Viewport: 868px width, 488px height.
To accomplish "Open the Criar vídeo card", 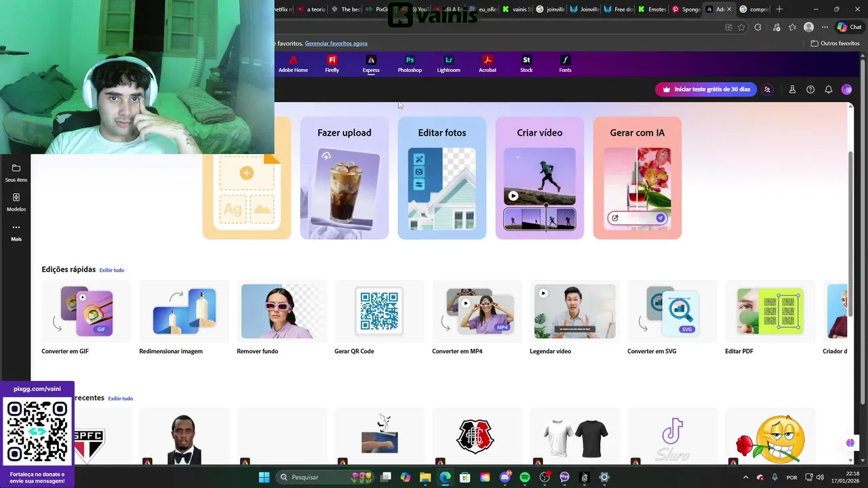I will point(540,178).
